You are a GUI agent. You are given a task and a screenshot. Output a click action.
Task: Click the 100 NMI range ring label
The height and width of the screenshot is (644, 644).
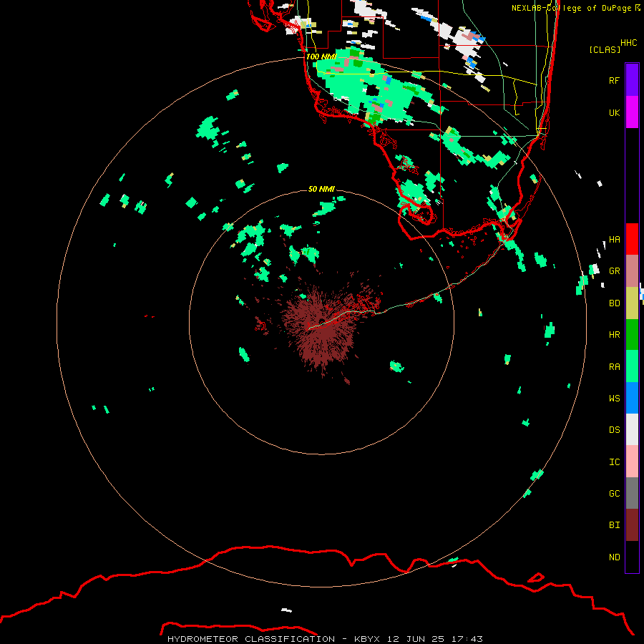[x=321, y=57]
